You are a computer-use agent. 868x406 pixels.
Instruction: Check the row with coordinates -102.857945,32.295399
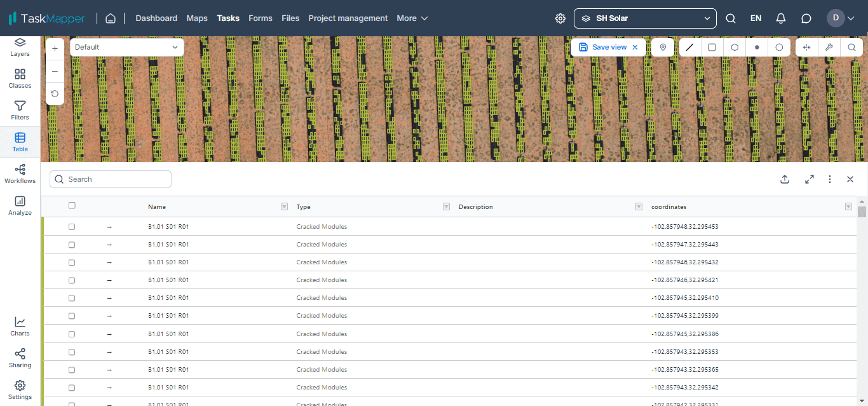tap(72, 316)
